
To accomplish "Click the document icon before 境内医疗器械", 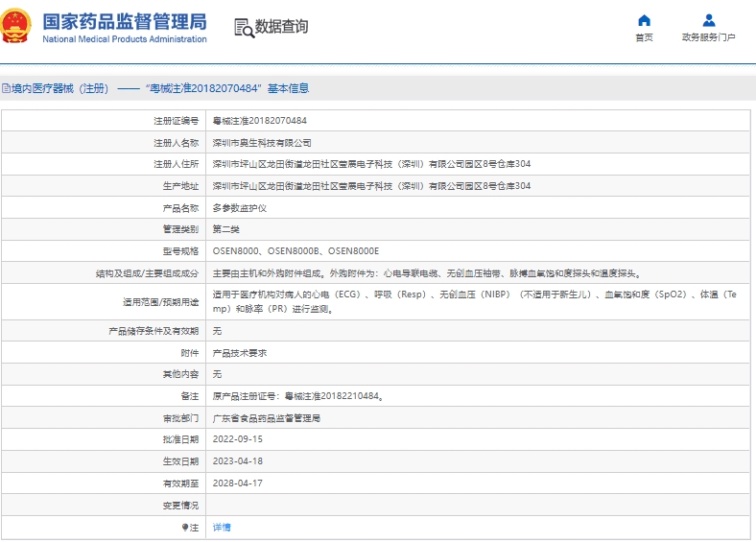I will [6, 88].
